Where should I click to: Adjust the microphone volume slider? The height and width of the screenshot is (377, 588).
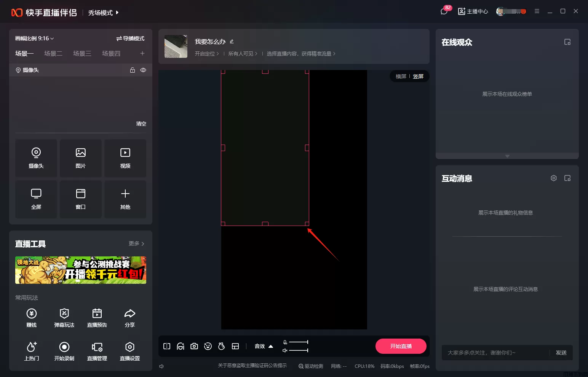[298, 342]
